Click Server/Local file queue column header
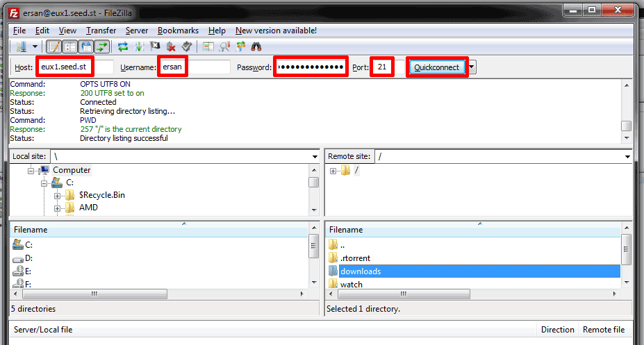This screenshot has height=345, width=644. pos(273,330)
